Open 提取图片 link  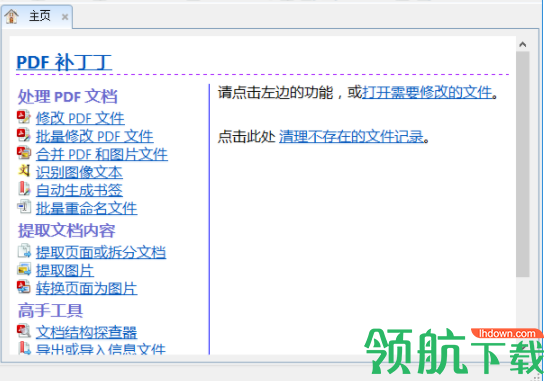(x=65, y=271)
